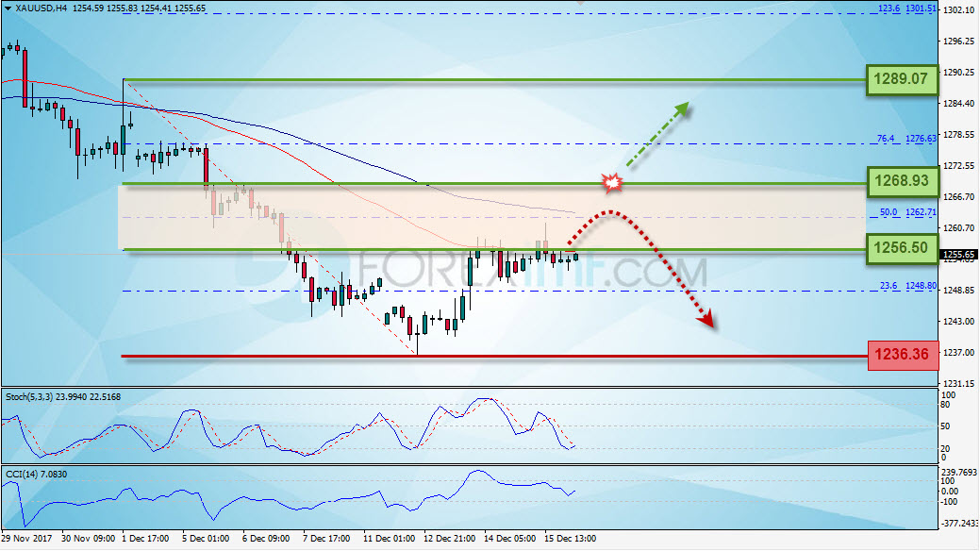The width and height of the screenshot is (980, 551).
Task: Click the 1243.00 price scale value
Action: click(x=958, y=322)
